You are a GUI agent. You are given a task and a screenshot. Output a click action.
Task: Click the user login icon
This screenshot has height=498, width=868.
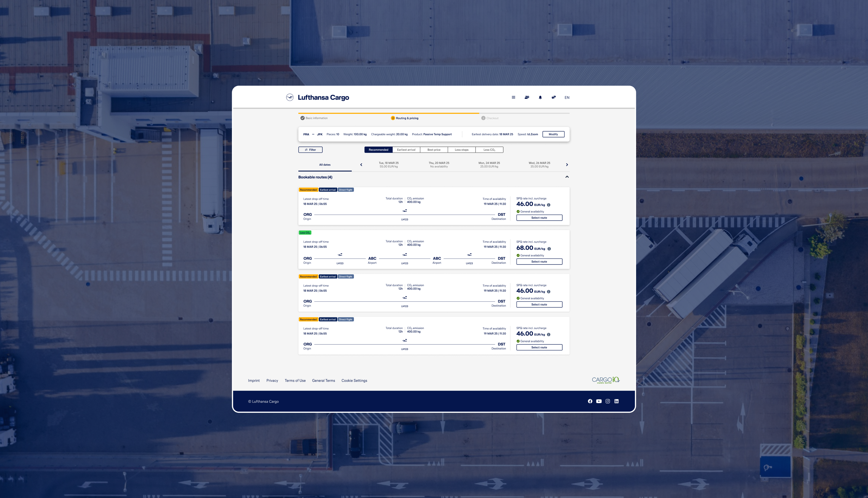(527, 97)
